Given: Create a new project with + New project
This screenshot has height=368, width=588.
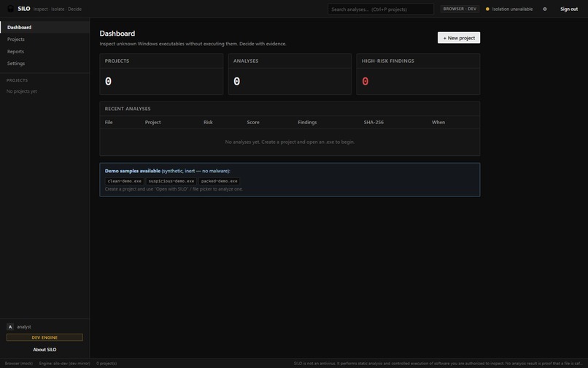Looking at the screenshot, I should click(x=459, y=37).
